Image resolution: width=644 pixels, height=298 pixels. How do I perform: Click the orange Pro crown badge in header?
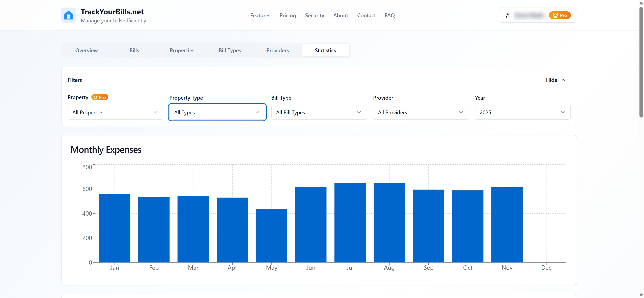(560, 15)
